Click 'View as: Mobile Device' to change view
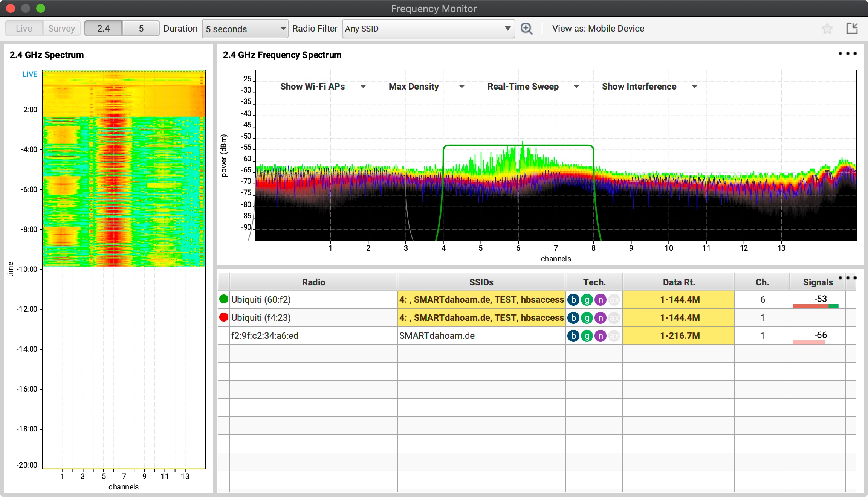 [x=598, y=28]
